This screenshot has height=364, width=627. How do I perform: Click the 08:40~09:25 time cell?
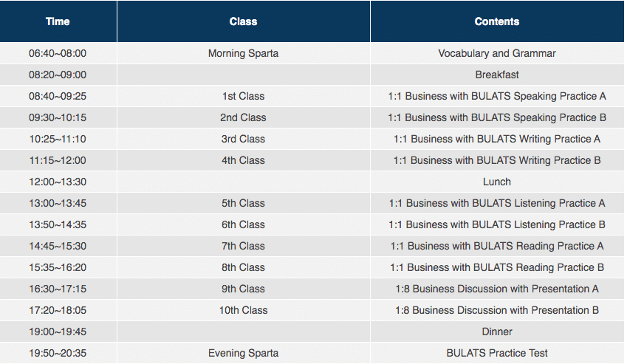[58, 96]
